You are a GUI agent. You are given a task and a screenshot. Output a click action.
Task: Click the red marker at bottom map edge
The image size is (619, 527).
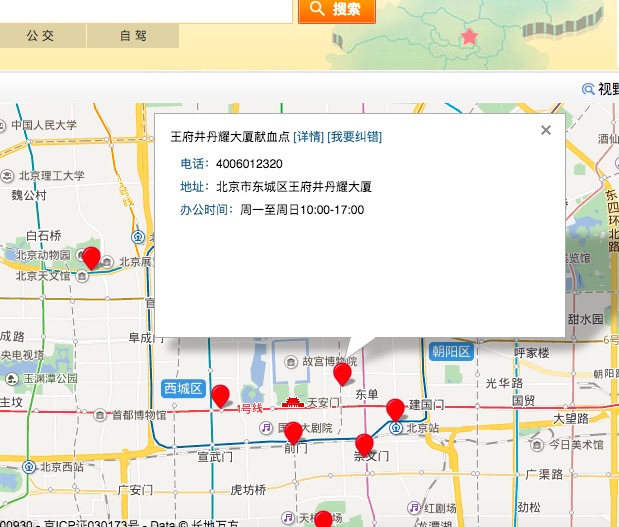coord(323,519)
